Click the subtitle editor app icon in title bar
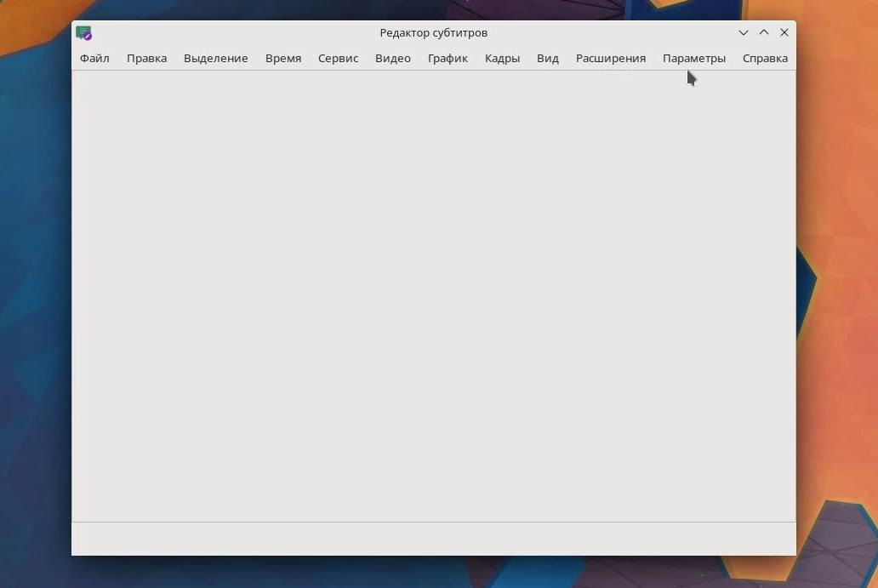The image size is (878, 588). tap(84, 33)
